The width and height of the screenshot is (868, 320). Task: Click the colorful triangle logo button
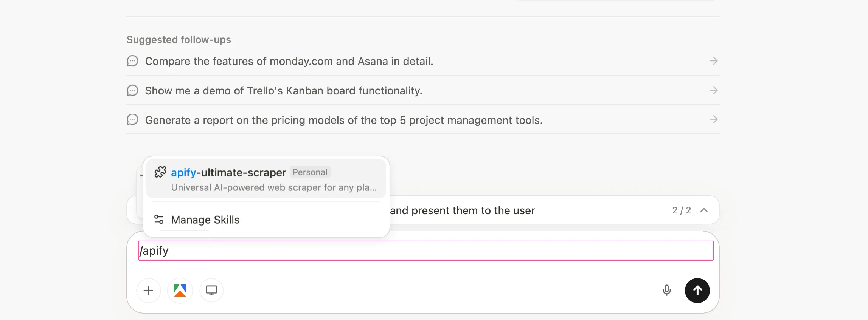click(180, 291)
